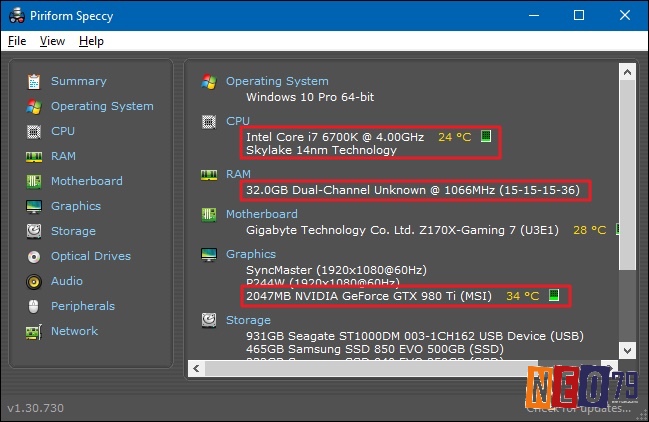
Task: Click Graphics heading in main panel
Action: click(x=251, y=254)
